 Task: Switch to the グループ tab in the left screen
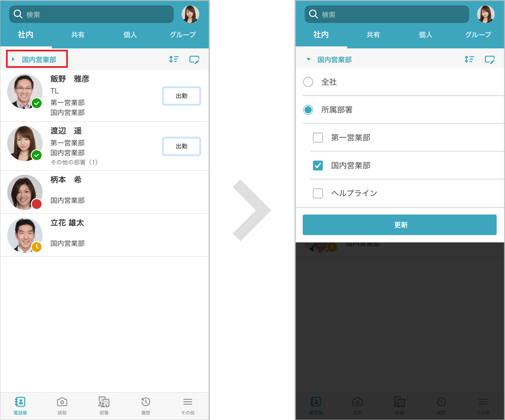point(183,34)
